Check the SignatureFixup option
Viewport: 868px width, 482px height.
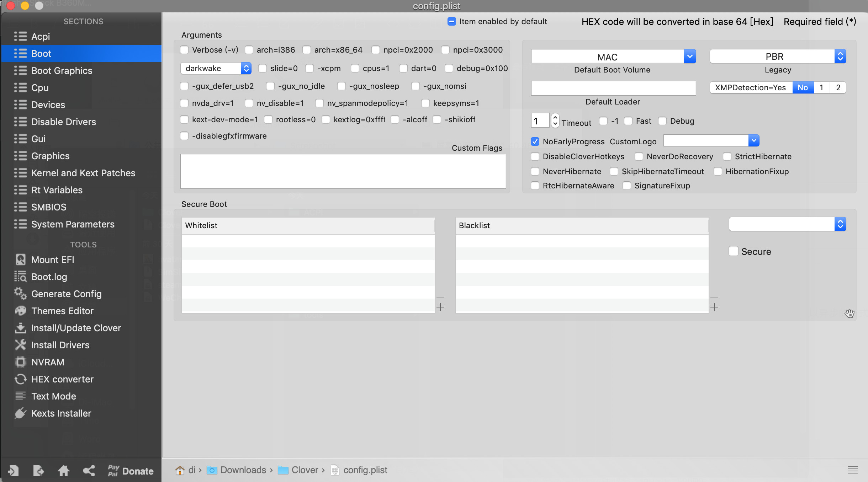(x=627, y=186)
